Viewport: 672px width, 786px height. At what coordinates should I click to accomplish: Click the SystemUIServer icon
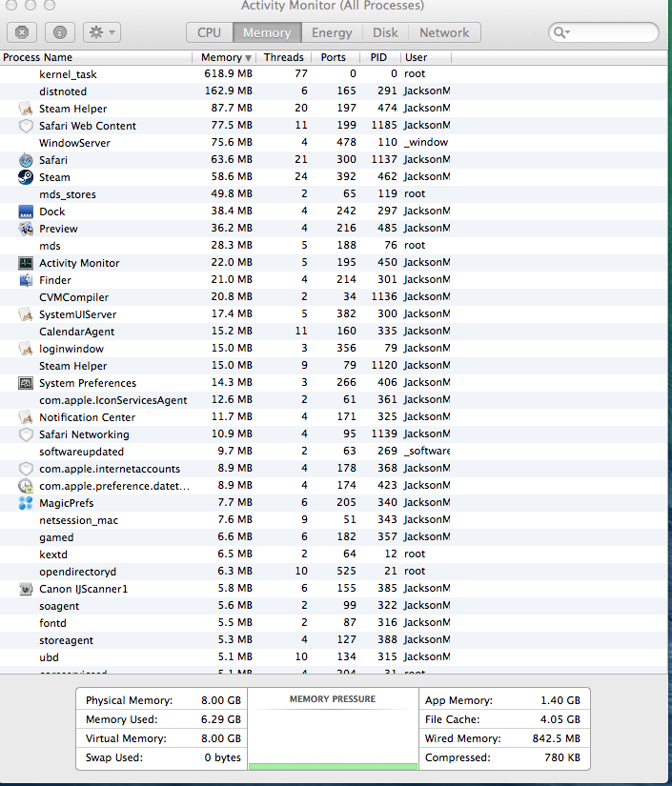coord(26,314)
